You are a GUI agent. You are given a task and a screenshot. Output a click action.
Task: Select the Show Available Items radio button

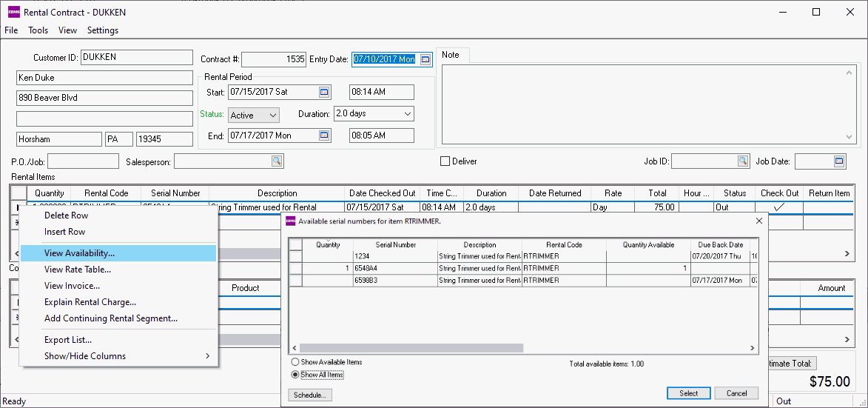(x=295, y=362)
